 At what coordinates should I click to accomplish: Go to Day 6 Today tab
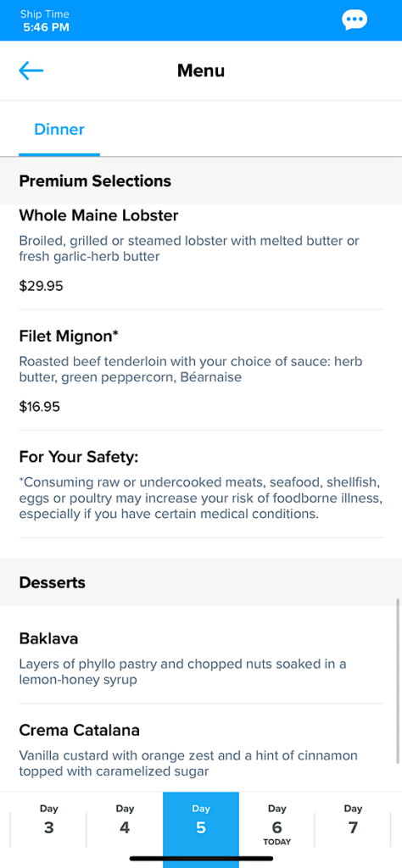(276, 824)
